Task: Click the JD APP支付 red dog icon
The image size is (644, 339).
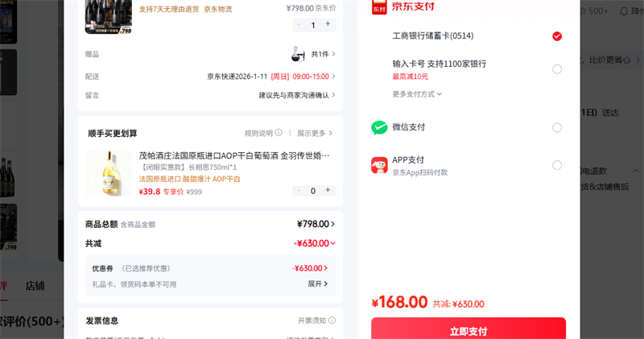Action: [379, 165]
